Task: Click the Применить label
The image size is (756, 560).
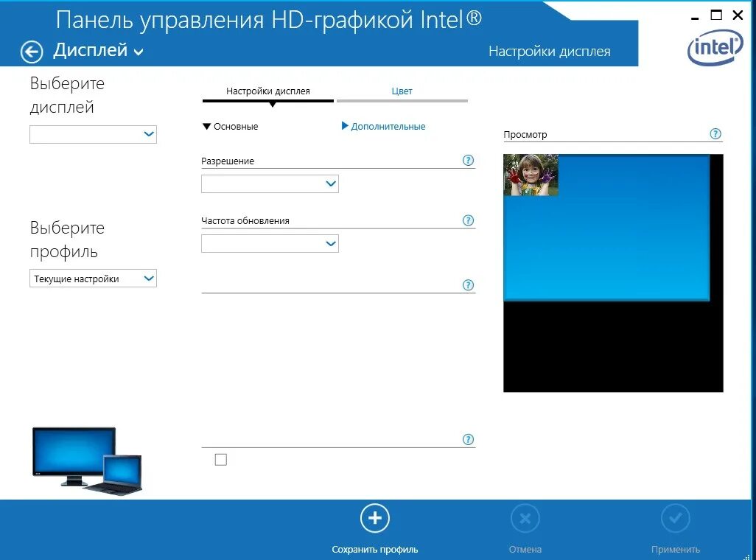Action: [x=676, y=550]
